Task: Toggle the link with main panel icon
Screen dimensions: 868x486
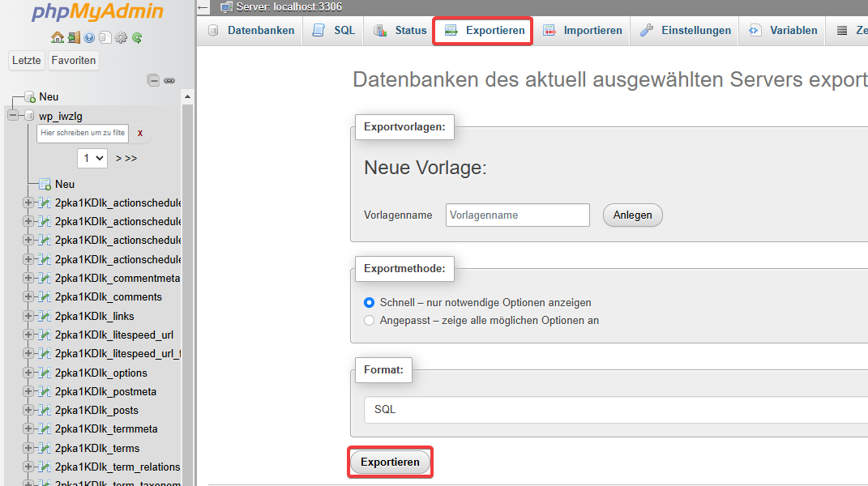Action: [x=169, y=81]
